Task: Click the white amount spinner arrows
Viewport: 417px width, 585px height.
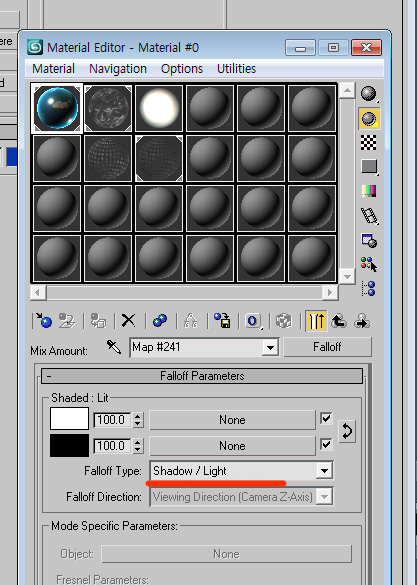Action: 138,420
